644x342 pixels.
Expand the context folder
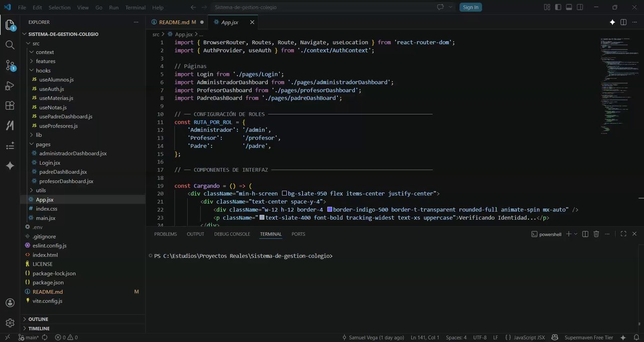point(45,52)
